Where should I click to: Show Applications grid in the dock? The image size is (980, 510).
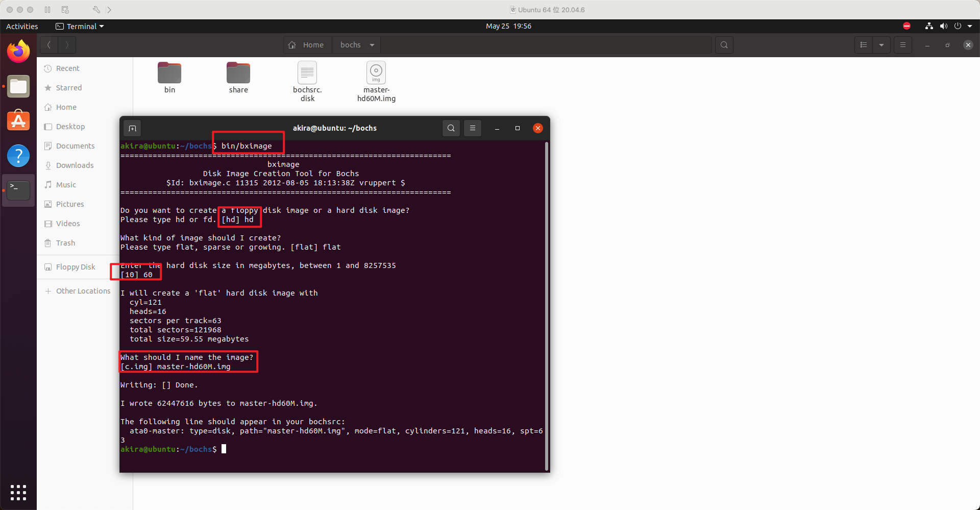coord(18,492)
